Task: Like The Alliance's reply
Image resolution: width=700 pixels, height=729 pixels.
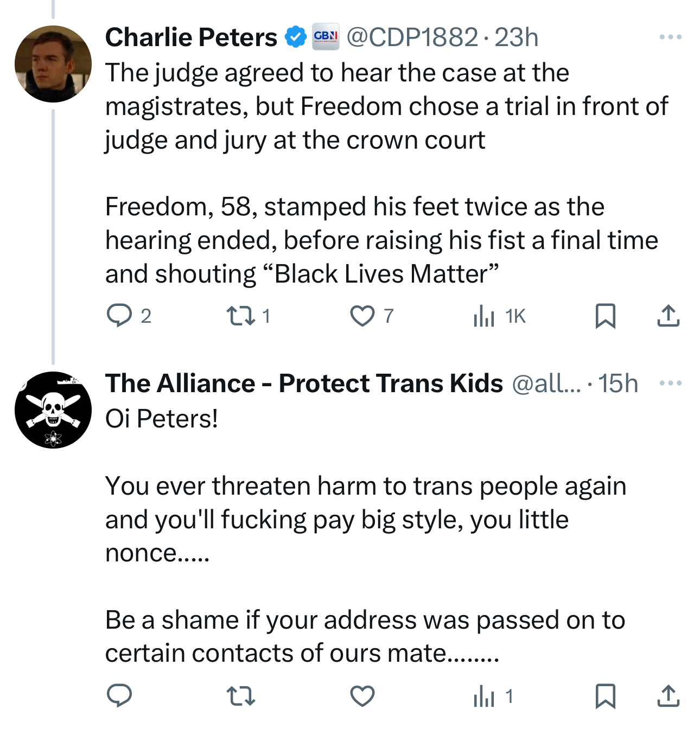Action: coord(362,696)
